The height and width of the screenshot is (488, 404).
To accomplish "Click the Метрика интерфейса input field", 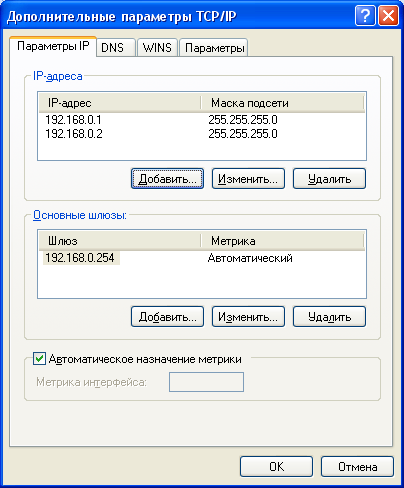I will [206, 382].
